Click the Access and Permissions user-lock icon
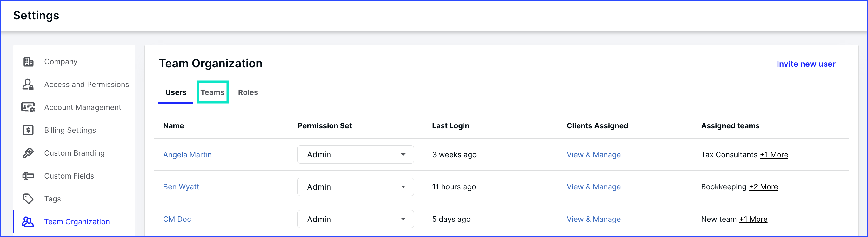The width and height of the screenshot is (868, 237). (x=28, y=84)
